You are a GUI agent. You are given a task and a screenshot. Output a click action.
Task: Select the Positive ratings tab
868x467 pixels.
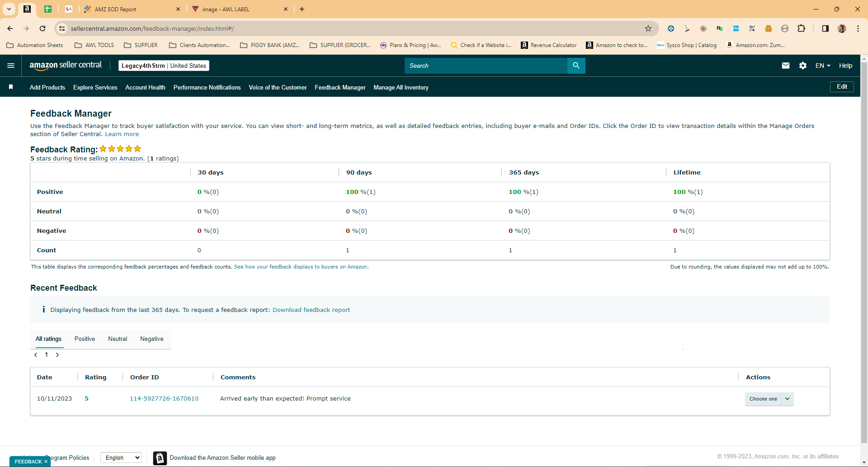[x=85, y=339]
